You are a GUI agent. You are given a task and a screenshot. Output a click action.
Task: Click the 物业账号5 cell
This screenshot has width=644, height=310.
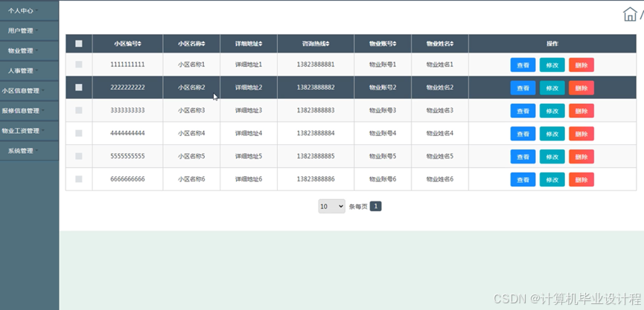pyautogui.click(x=383, y=156)
